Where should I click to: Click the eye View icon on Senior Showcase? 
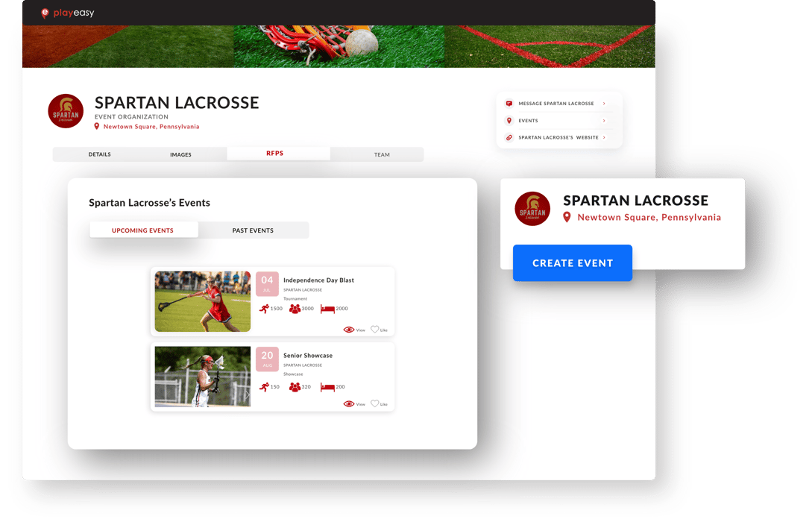[349, 404]
